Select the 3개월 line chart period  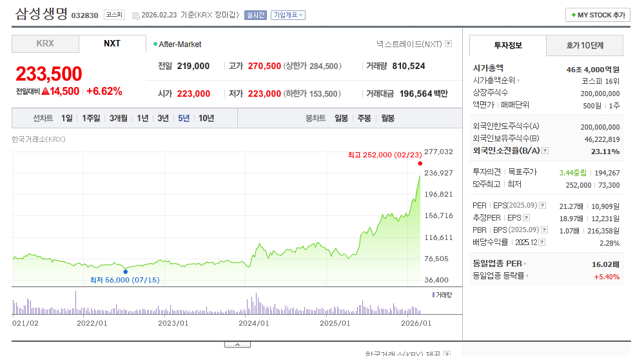pyautogui.click(x=118, y=119)
